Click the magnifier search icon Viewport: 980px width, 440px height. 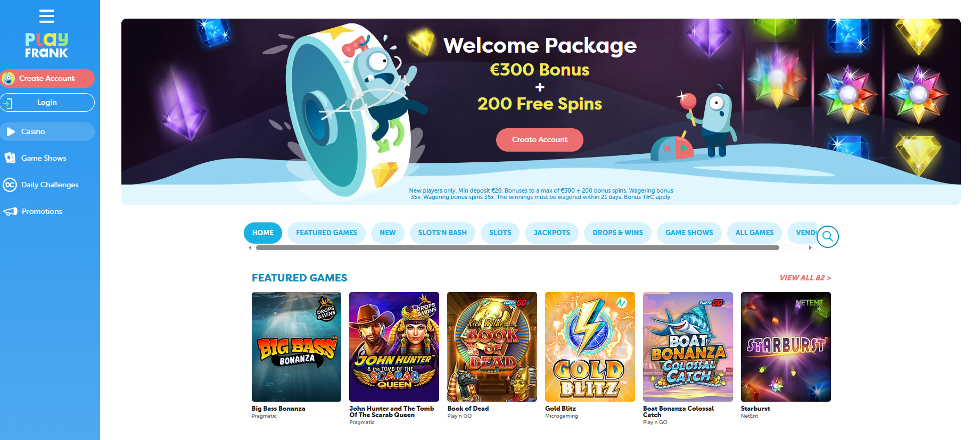click(x=828, y=236)
